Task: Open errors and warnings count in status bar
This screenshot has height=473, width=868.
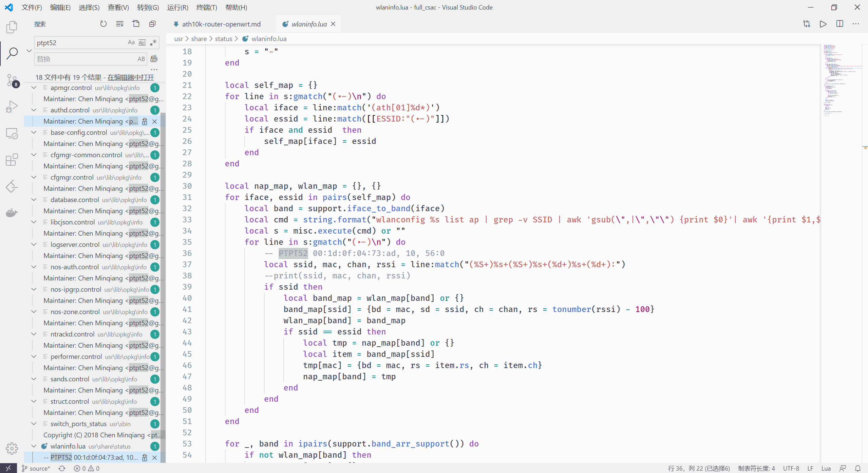Action: pyautogui.click(x=87, y=468)
